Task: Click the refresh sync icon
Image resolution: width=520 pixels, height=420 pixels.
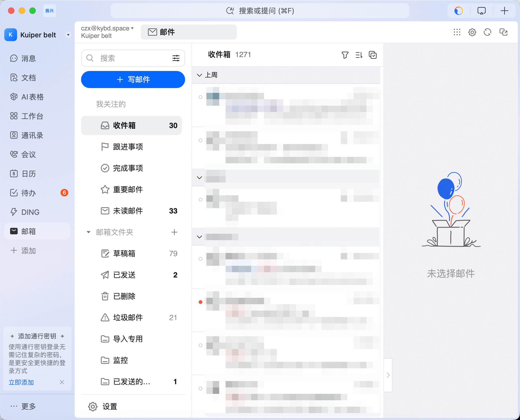Action: tap(487, 32)
